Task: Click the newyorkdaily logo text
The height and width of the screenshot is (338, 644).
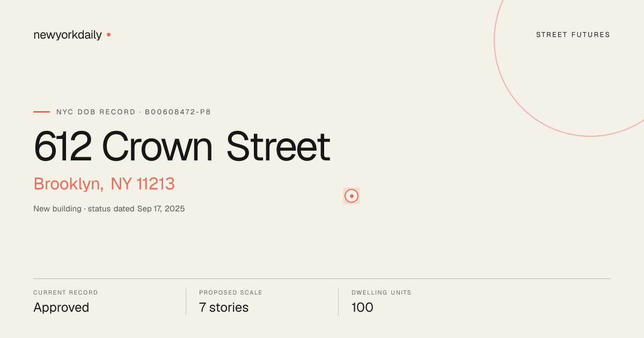Action: point(68,35)
